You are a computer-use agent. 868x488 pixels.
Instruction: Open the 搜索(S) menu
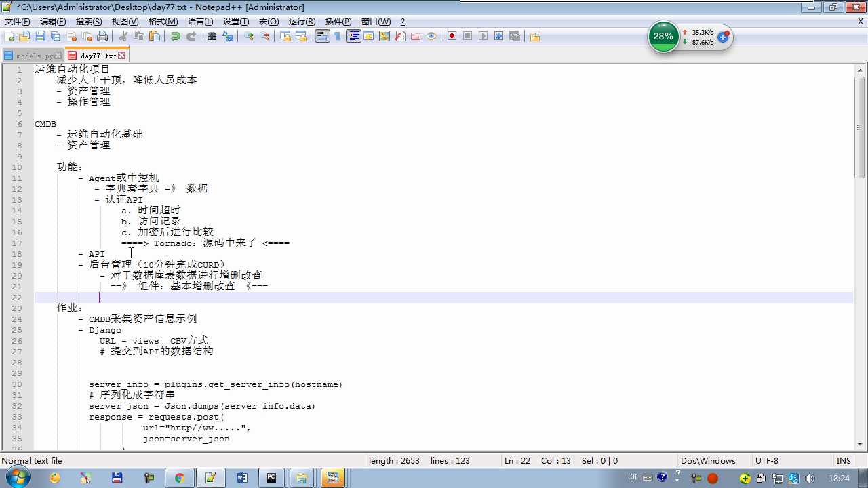pyautogui.click(x=89, y=22)
